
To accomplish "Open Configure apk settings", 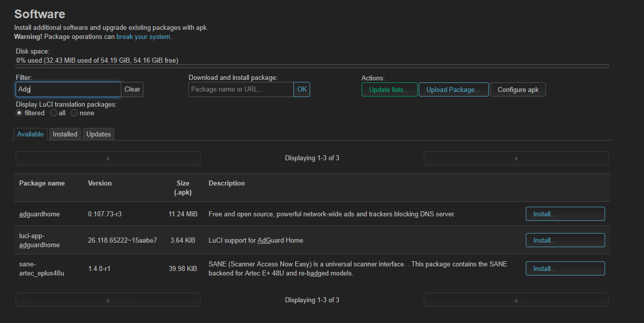I will pos(518,90).
